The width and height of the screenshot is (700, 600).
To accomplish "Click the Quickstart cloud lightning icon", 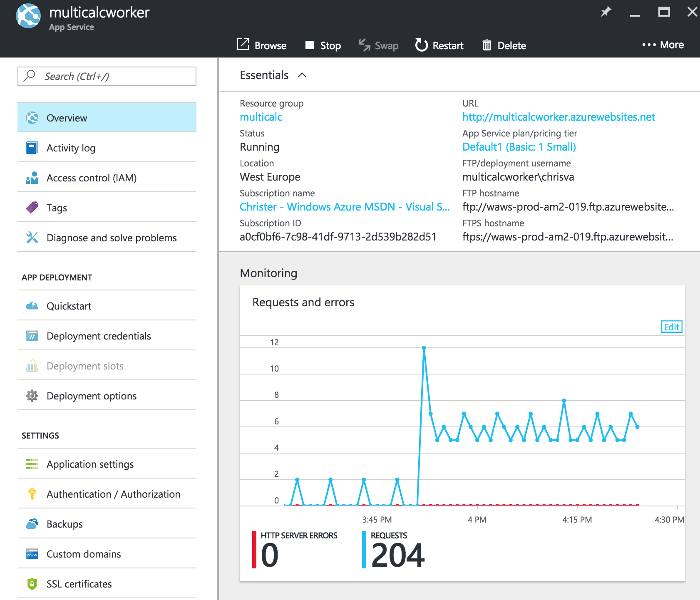I will point(32,306).
